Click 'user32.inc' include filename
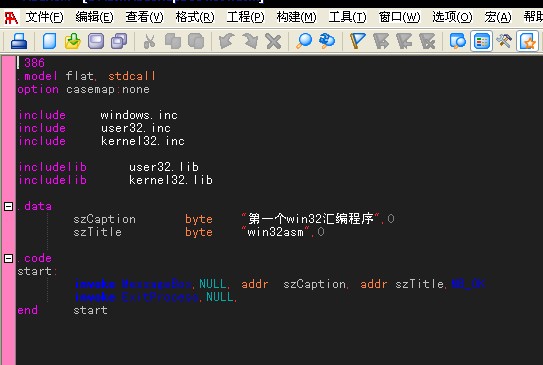543x365 pixels. (136, 128)
